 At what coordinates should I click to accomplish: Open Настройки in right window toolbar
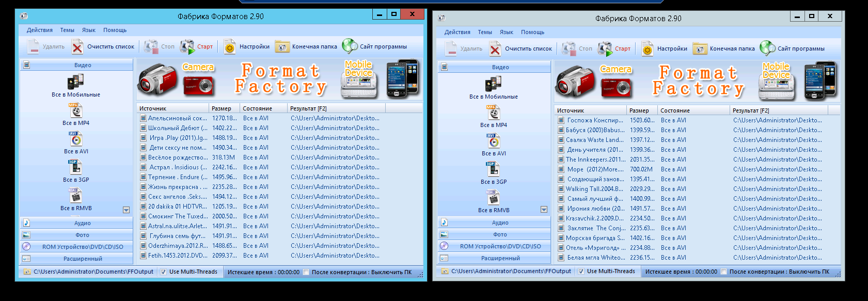(x=665, y=49)
